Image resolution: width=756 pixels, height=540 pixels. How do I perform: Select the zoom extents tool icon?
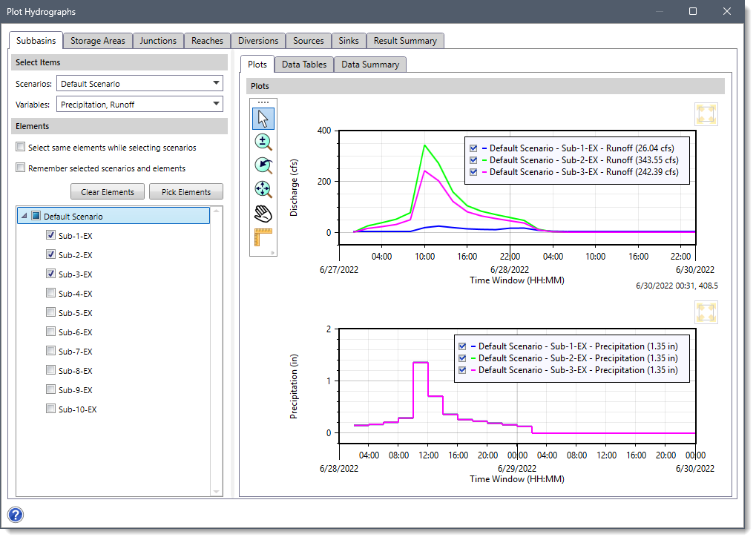pyautogui.click(x=263, y=189)
